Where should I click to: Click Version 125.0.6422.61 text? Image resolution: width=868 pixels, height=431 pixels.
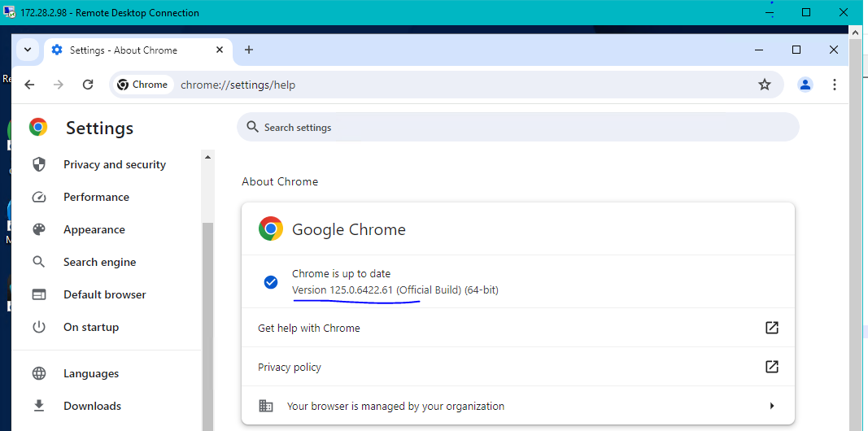coord(342,290)
